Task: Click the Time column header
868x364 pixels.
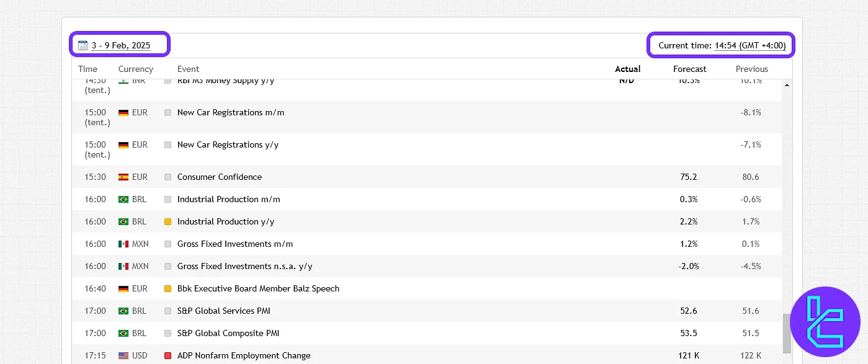Action: pos(87,69)
